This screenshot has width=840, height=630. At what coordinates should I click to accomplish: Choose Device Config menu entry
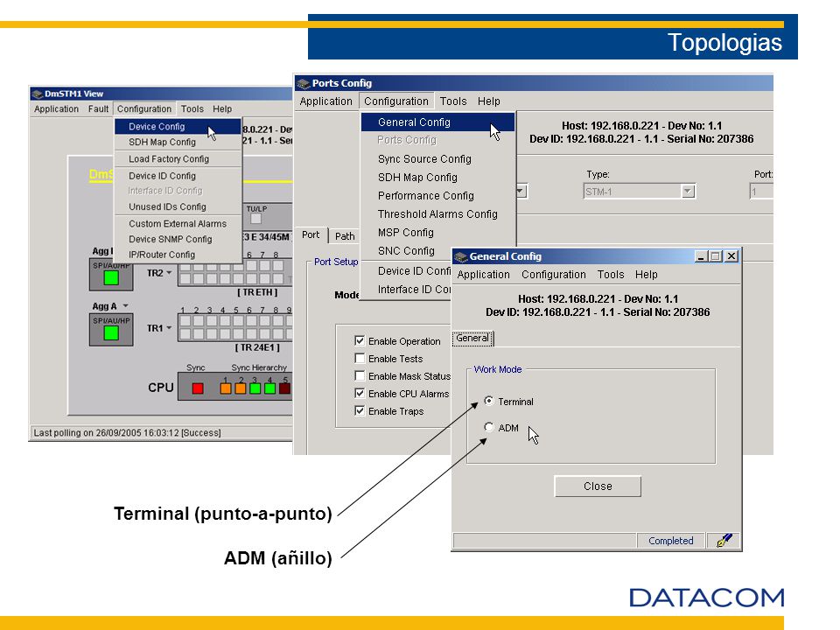(x=178, y=126)
